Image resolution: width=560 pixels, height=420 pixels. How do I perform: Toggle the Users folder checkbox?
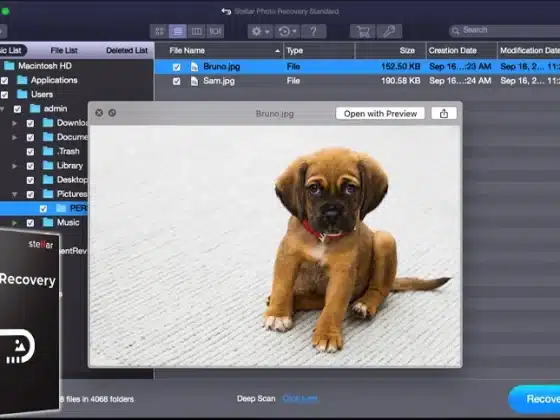(x=4, y=95)
